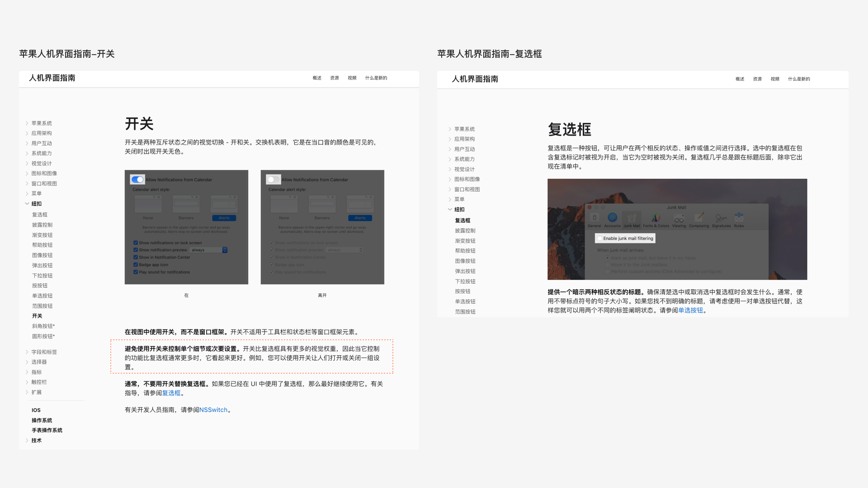Open the Signatures icon
The width and height of the screenshot is (868, 488).
(x=721, y=218)
